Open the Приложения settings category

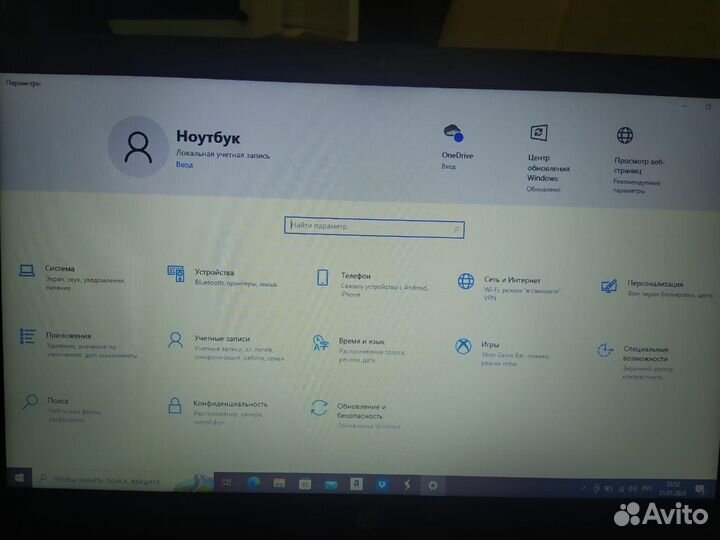click(x=78, y=343)
